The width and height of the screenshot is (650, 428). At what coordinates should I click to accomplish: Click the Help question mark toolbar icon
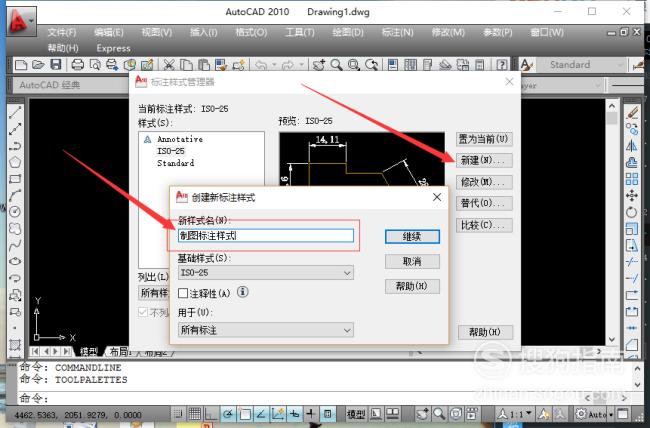pyautogui.click(x=502, y=65)
